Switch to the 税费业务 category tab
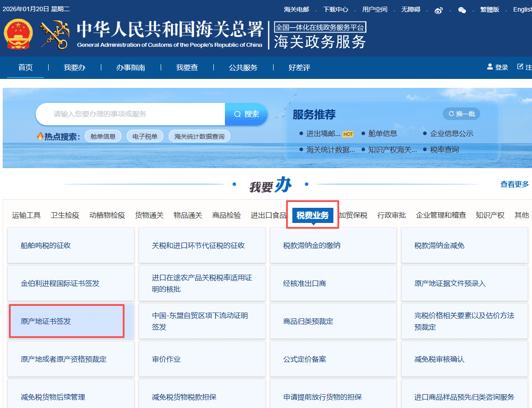This screenshot has width=532, height=408. [x=312, y=214]
